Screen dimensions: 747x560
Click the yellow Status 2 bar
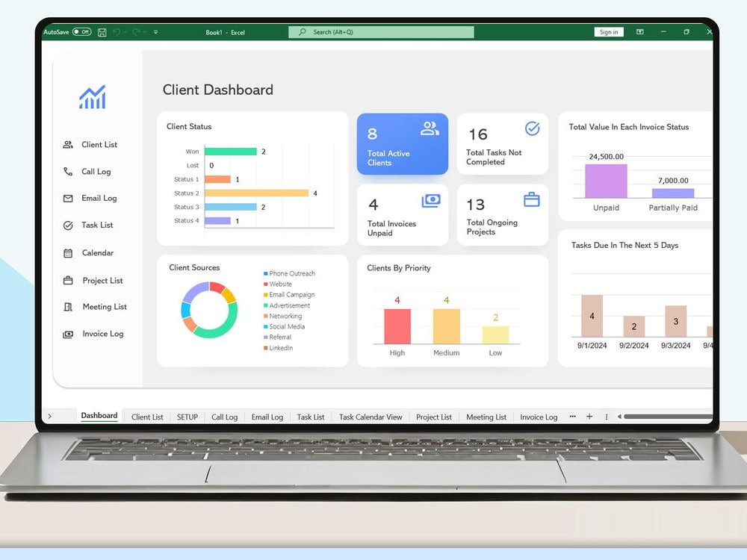point(257,193)
